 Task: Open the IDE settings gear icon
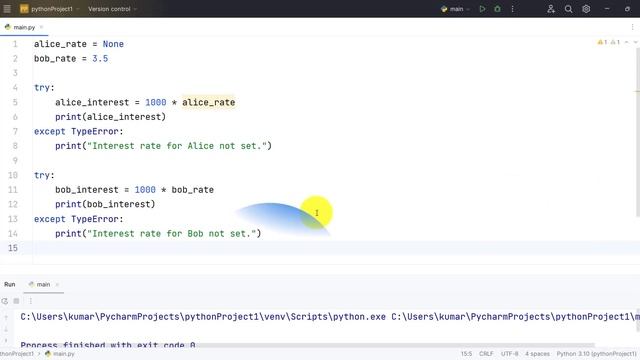tap(586, 9)
